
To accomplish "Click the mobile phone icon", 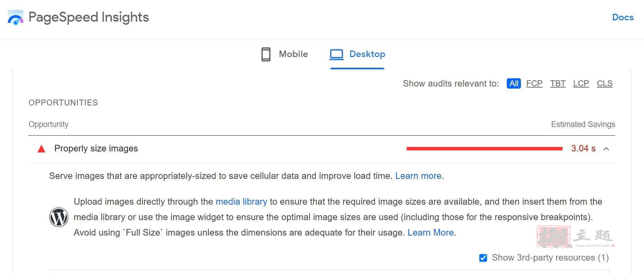I will [x=266, y=54].
